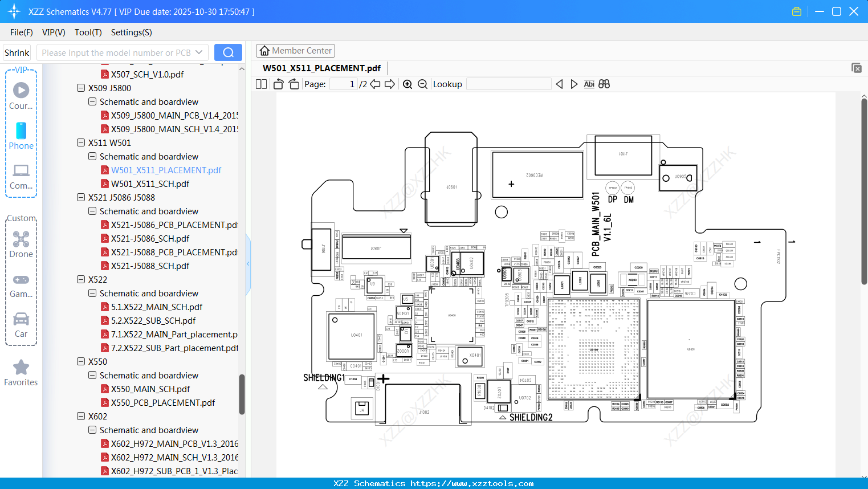Click the XZZ Schematics app logo

(x=14, y=11)
